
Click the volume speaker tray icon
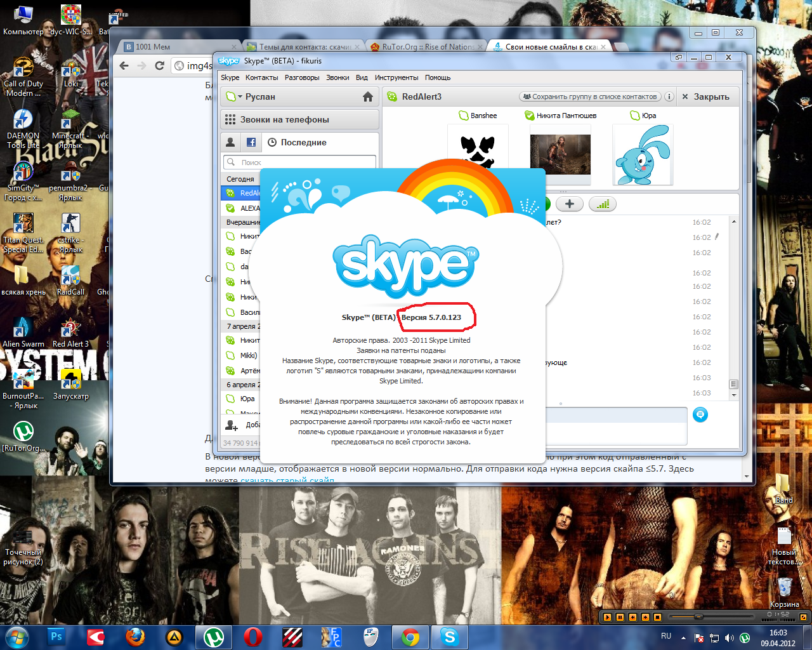click(729, 637)
